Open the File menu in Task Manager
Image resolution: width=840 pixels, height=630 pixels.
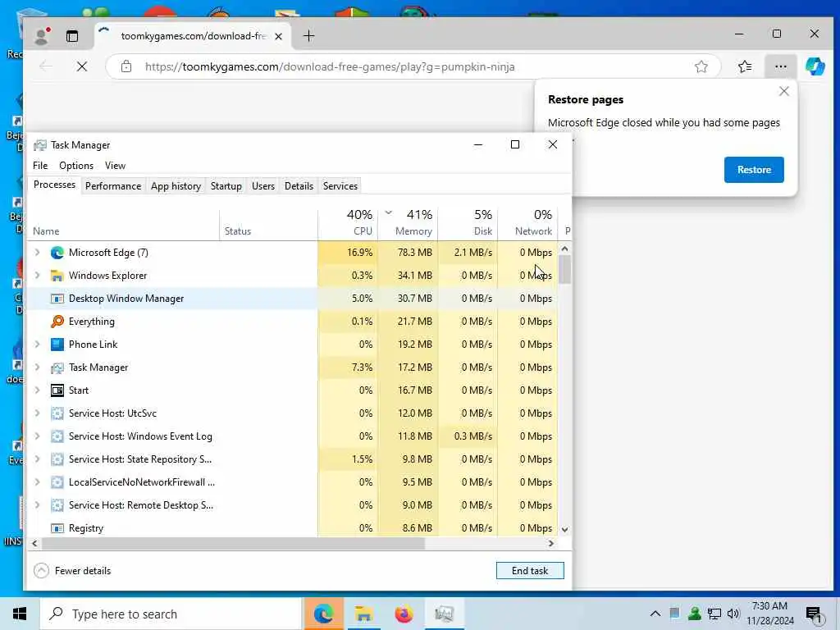pos(40,166)
